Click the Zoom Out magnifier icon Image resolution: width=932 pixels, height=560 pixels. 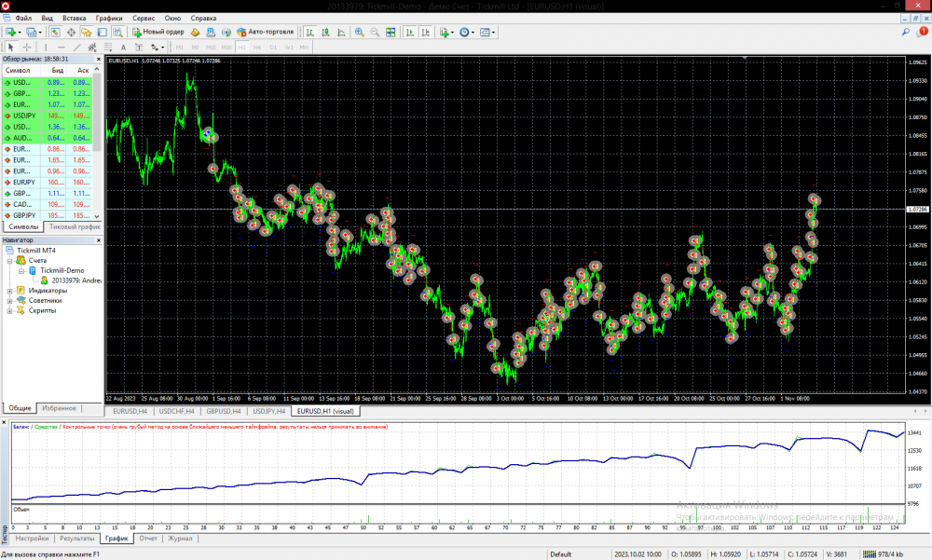point(375,32)
